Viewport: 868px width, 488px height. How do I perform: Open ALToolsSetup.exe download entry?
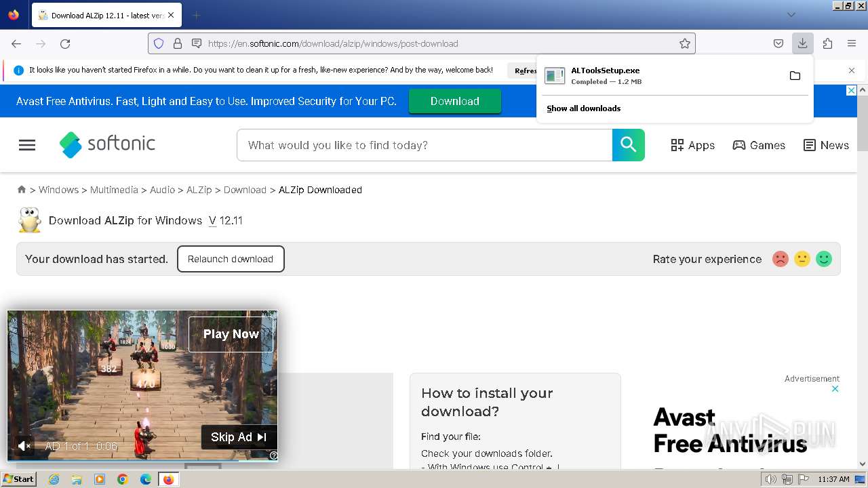(661, 75)
